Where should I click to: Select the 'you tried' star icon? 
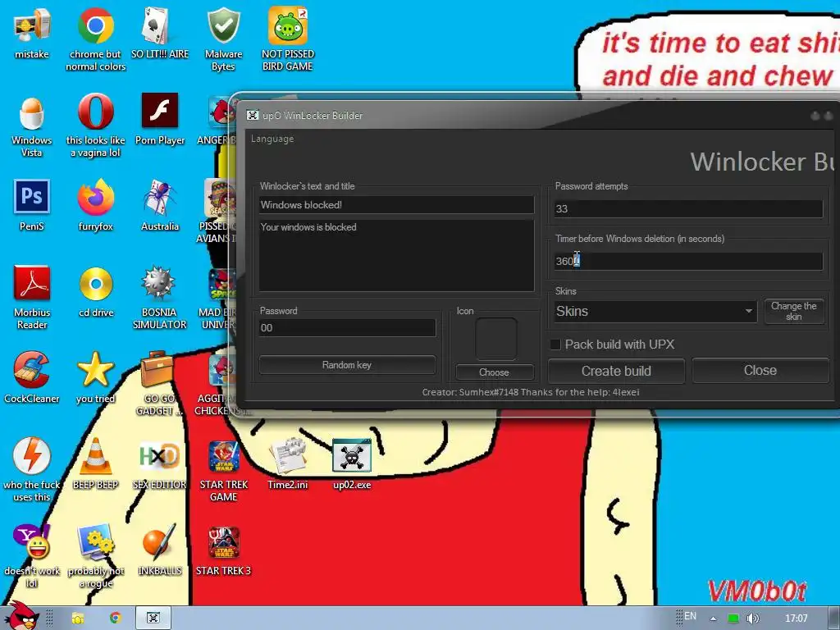tap(95, 370)
